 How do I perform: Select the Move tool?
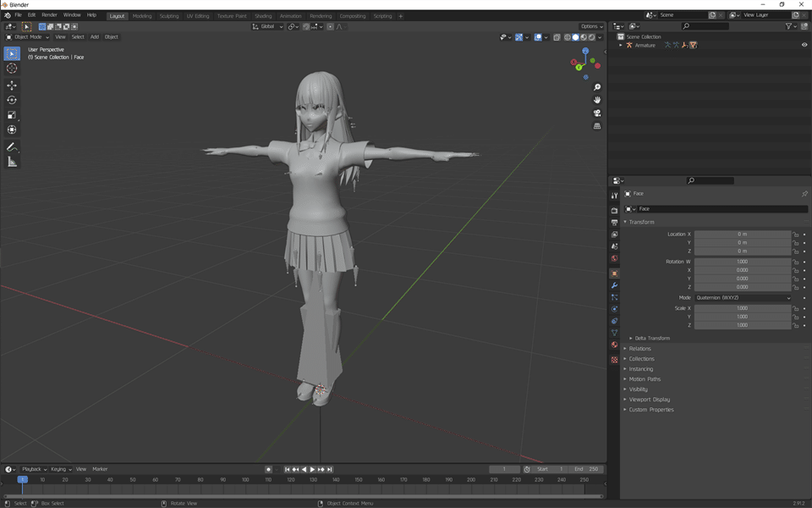click(x=12, y=86)
